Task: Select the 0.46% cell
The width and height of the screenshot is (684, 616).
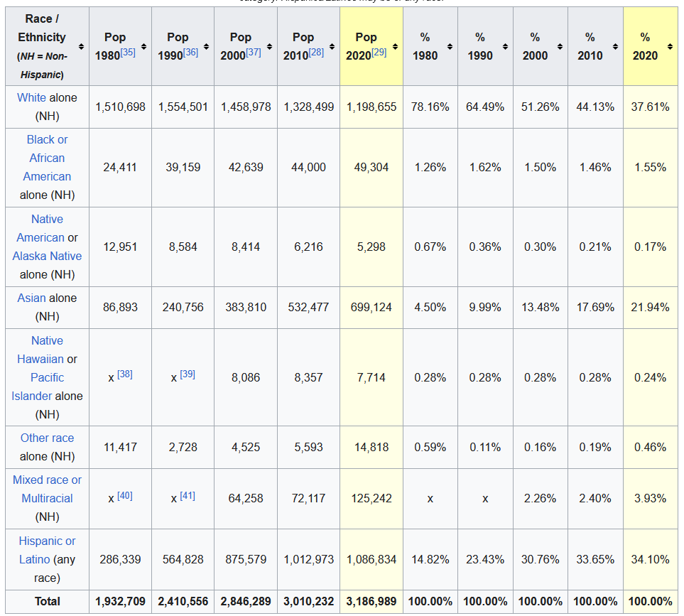Action: (651, 448)
